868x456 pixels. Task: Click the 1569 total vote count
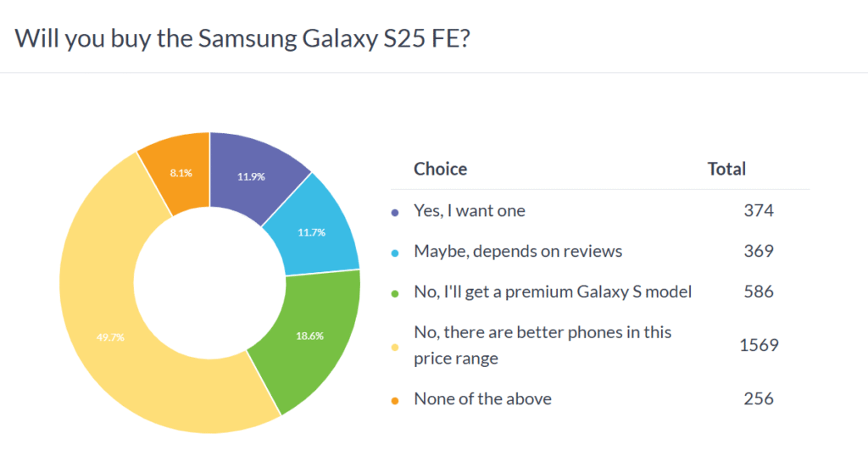[758, 345]
